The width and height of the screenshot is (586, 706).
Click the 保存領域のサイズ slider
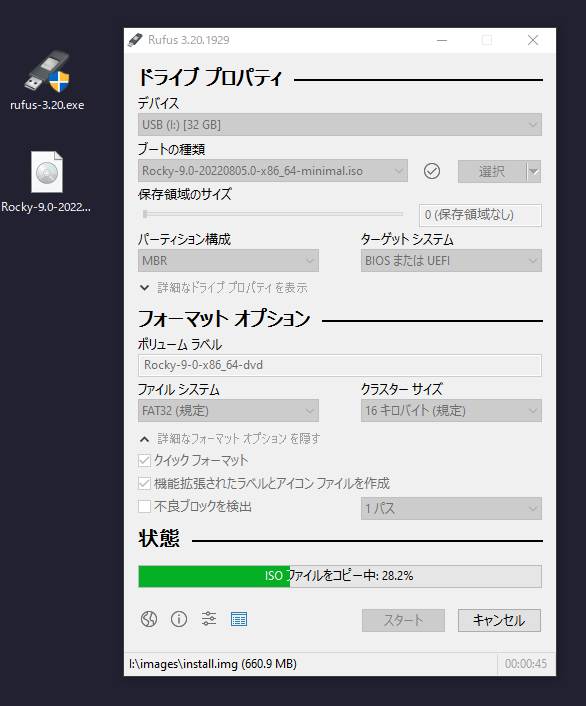point(273,214)
